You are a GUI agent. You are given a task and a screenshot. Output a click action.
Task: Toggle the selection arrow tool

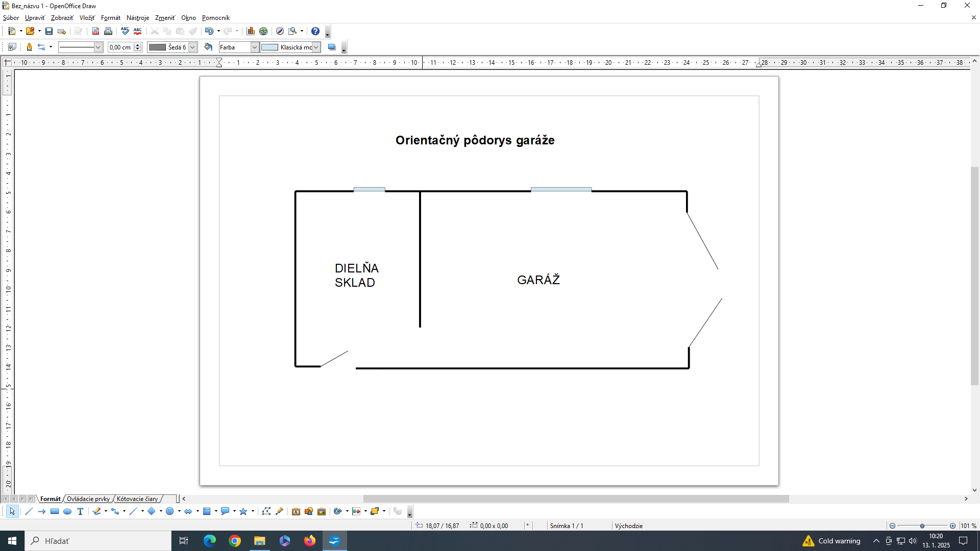pyautogui.click(x=12, y=511)
